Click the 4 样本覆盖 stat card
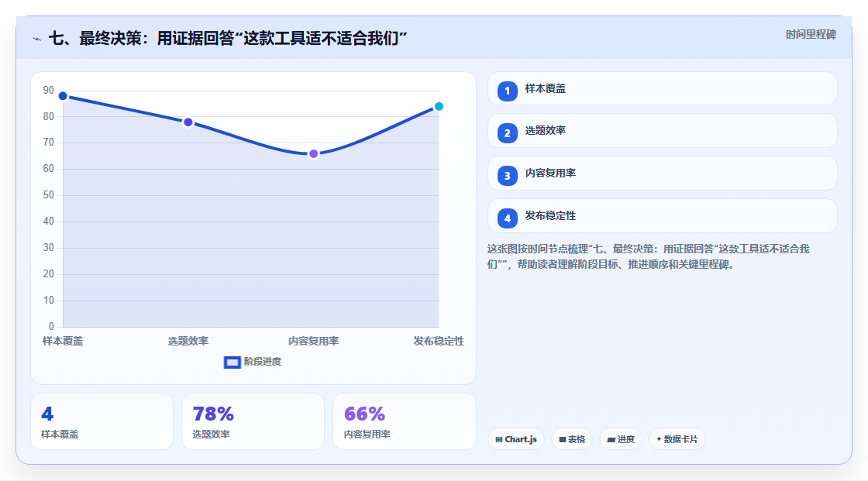Viewport: 868px width, 481px height. 102,422
